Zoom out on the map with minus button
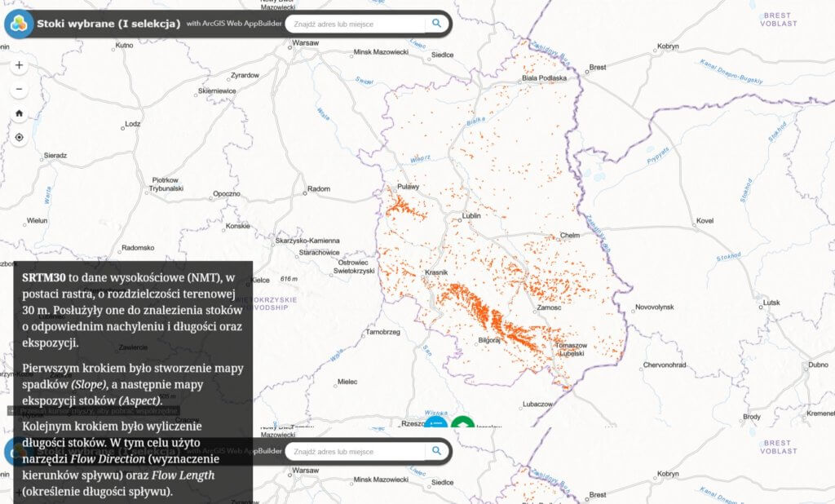Image resolution: width=835 pixels, height=504 pixels. (20, 89)
